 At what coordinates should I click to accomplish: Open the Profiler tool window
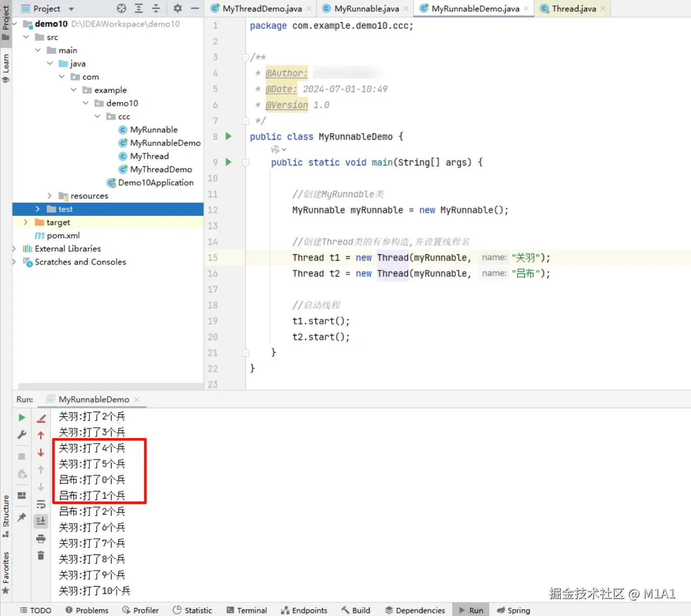[140, 610]
